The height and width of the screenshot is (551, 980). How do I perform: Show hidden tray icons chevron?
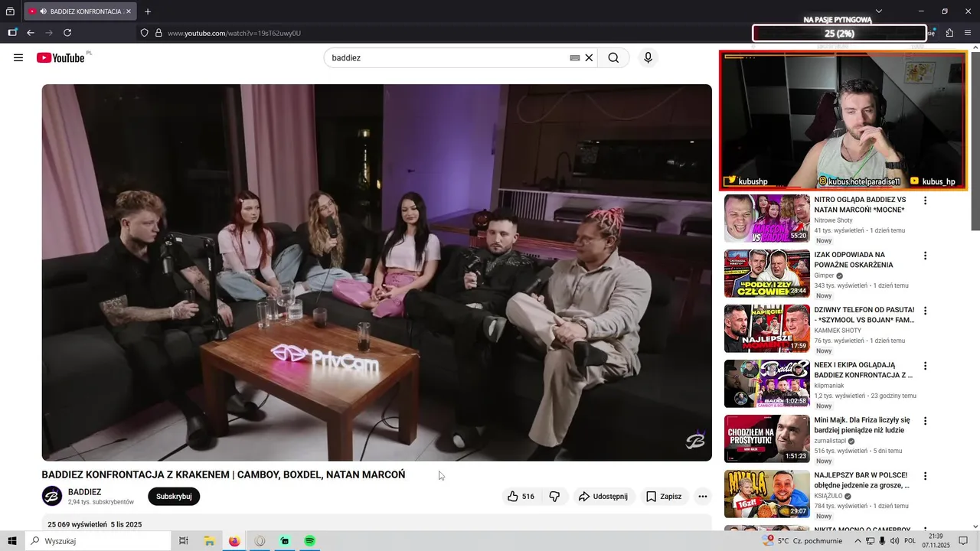[x=857, y=541]
